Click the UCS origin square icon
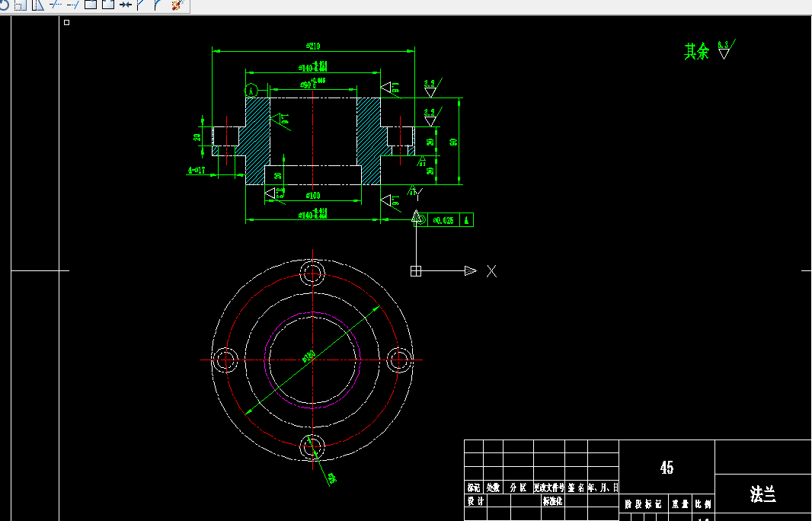Screen dimensions: 812x521 point(416,271)
